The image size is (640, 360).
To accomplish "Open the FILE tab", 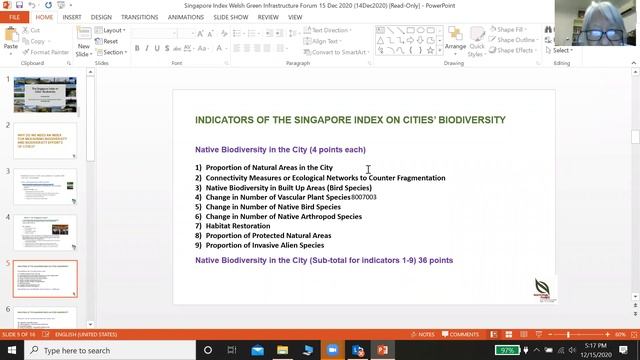I will pos(14,17).
